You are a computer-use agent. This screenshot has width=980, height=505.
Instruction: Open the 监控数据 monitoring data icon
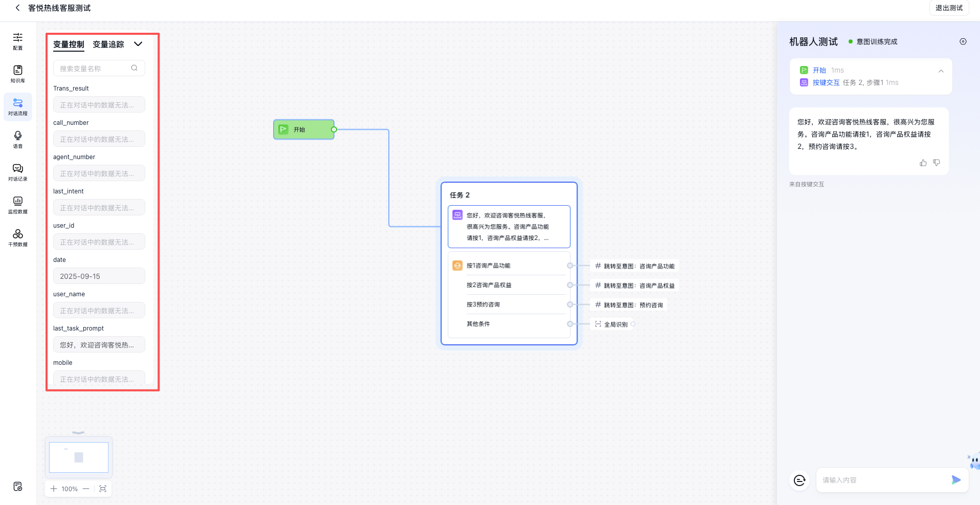coord(18,205)
